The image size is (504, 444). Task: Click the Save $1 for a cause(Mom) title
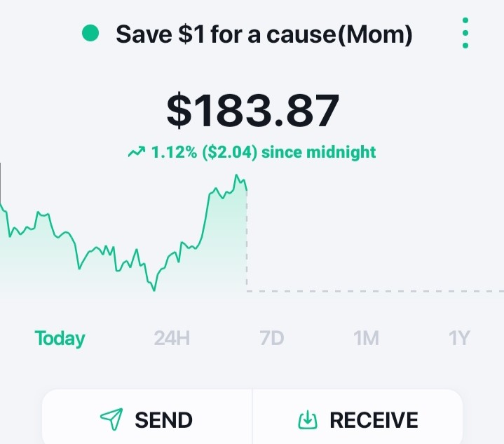[264, 34]
